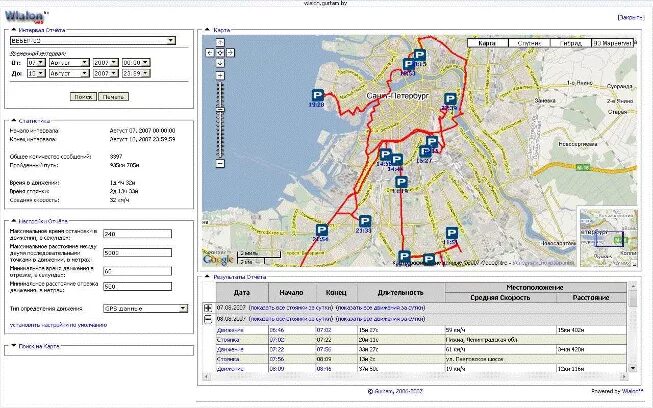Click the minimum movement time field 60
Image resolution: width=653 pixels, height=408 pixels.
(x=137, y=271)
